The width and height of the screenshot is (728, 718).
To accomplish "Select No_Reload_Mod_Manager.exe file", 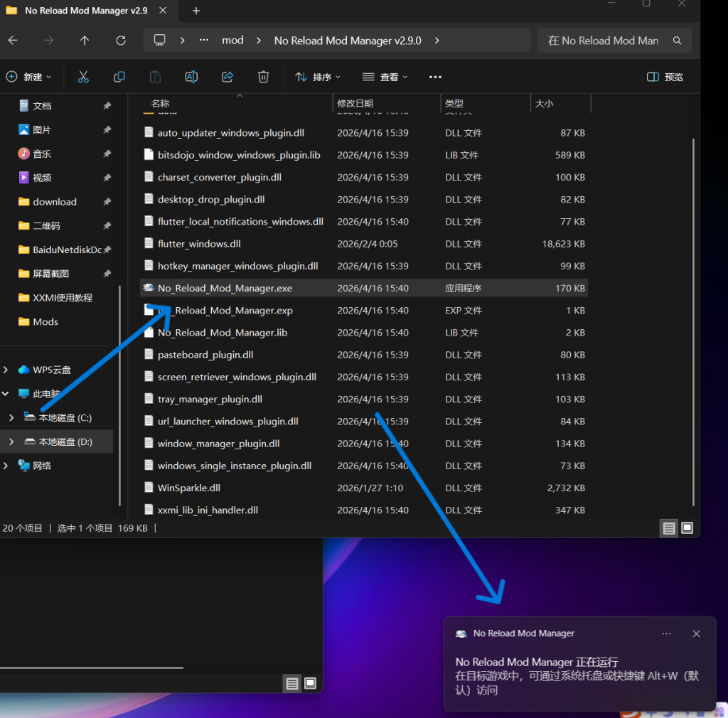I will point(364,288).
